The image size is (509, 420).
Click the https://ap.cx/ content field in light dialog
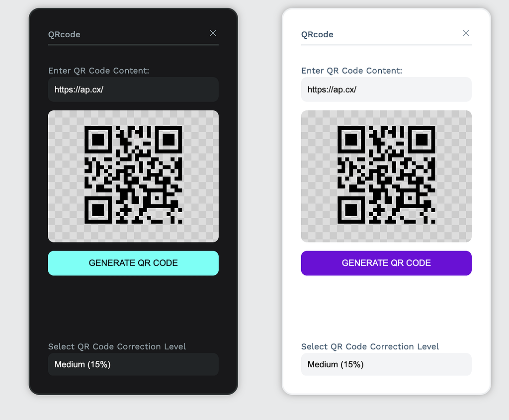click(x=386, y=89)
